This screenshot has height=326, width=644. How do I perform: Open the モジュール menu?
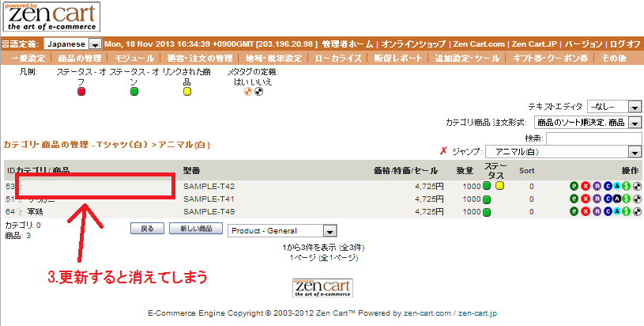tap(134, 59)
